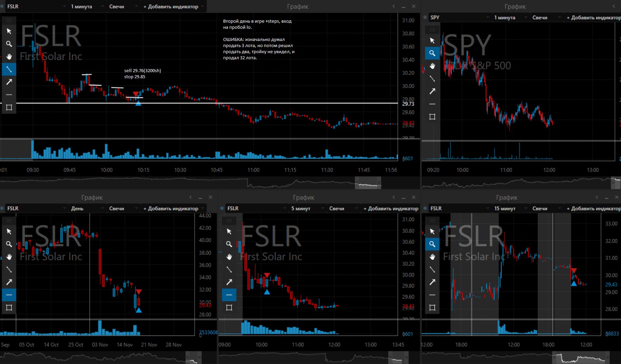Click the 29.73 horizontal level price label
The width and height of the screenshot is (621, 364).
408,104
